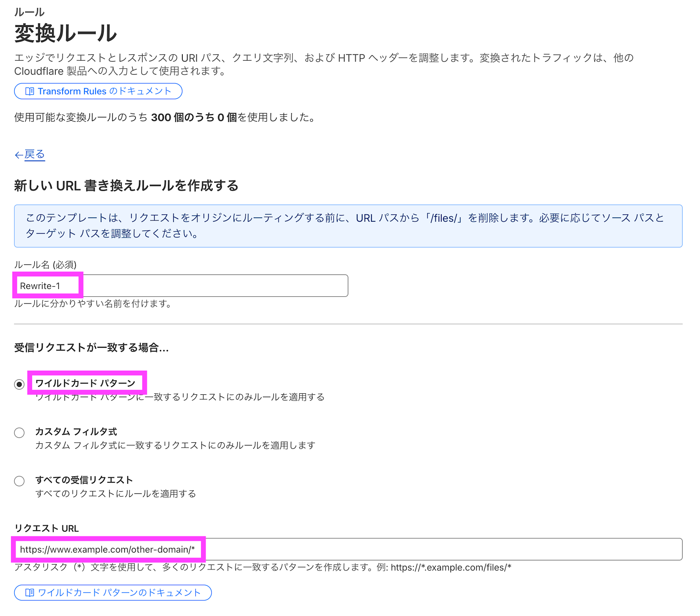
Task: Click the blue template information banner
Action: coord(348,226)
